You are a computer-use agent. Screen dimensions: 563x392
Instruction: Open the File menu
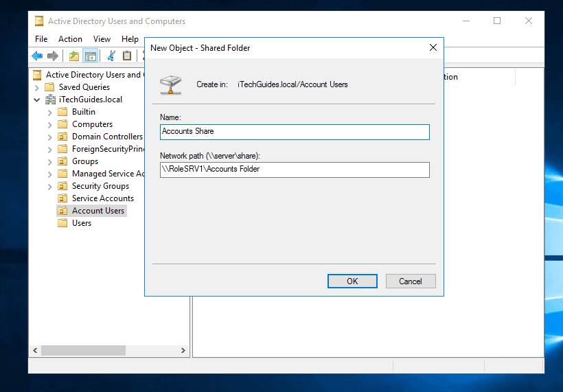click(x=41, y=39)
